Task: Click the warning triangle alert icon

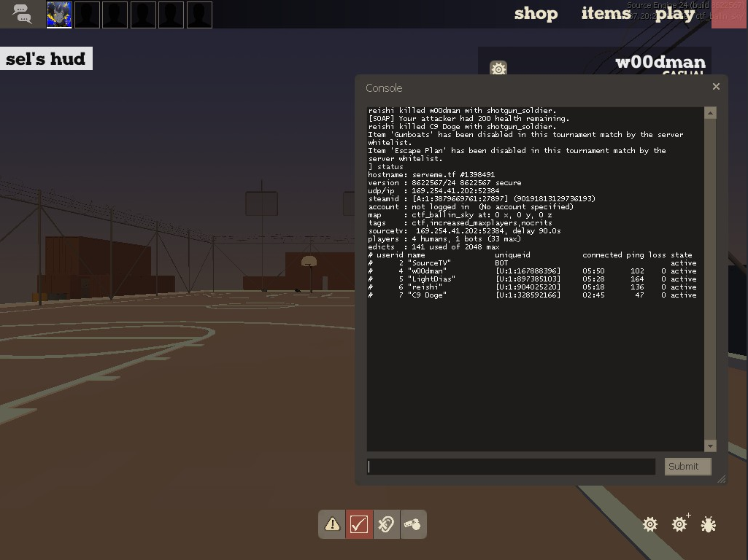Action: point(332,524)
